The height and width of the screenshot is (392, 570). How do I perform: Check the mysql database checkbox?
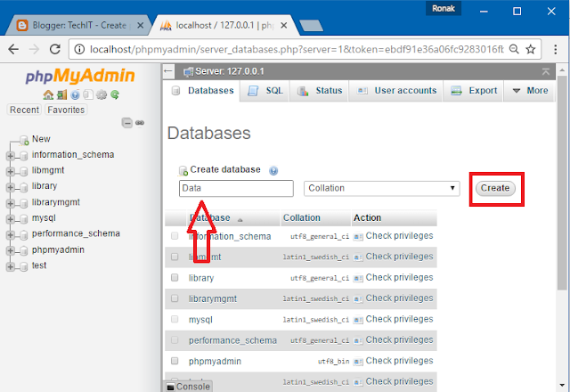[x=175, y=319]
